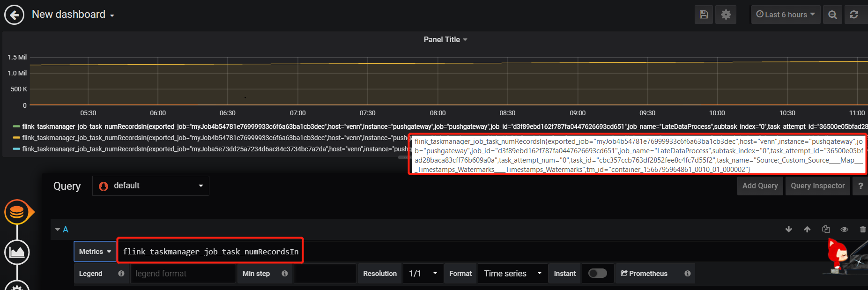
Task: Toggle the green legend series swatch
Action: 16,126
